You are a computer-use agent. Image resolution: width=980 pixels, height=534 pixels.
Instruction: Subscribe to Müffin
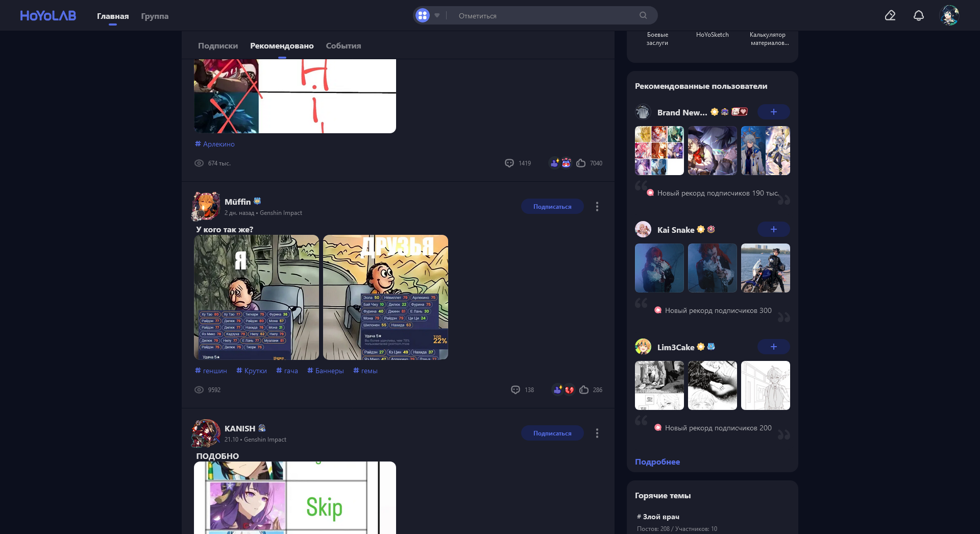(x=552, y=207)
